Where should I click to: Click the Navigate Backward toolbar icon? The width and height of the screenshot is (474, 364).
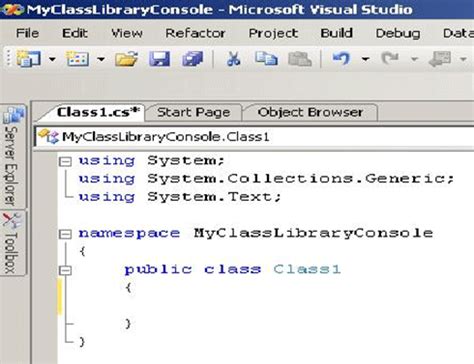(440, 59)
